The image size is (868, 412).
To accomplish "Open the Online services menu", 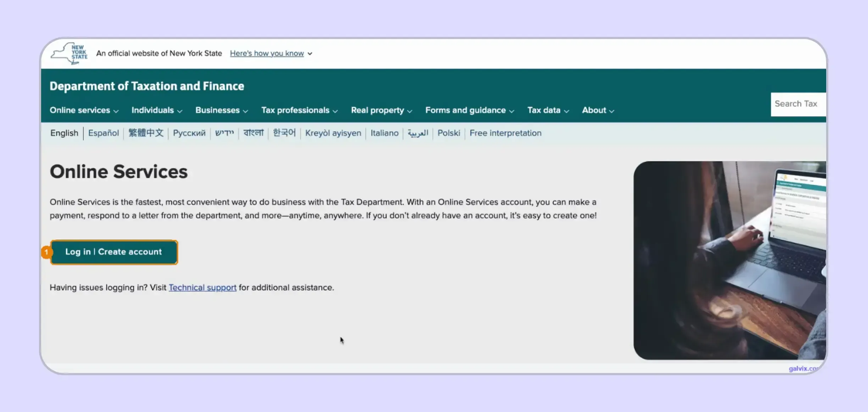I will coord(84,110).
